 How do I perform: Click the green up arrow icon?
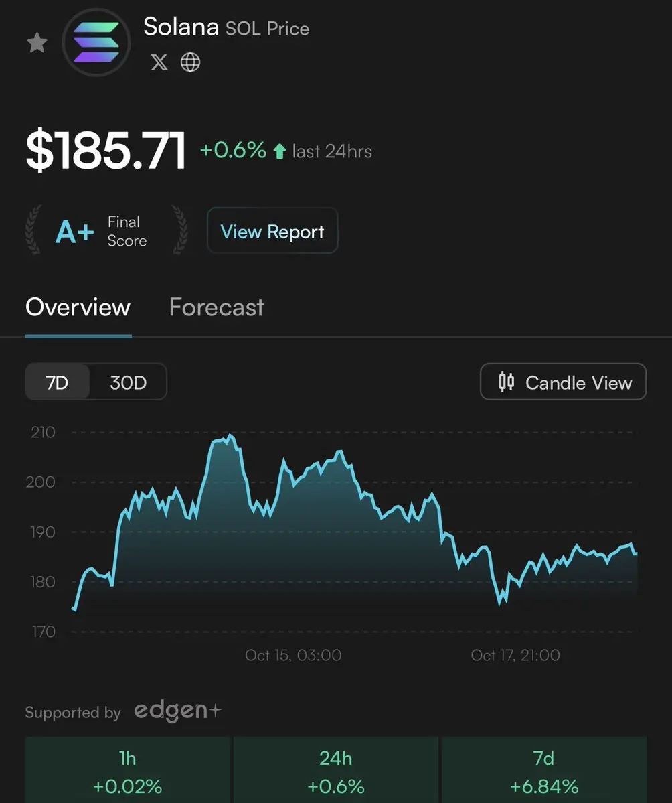tap(280, 151)
